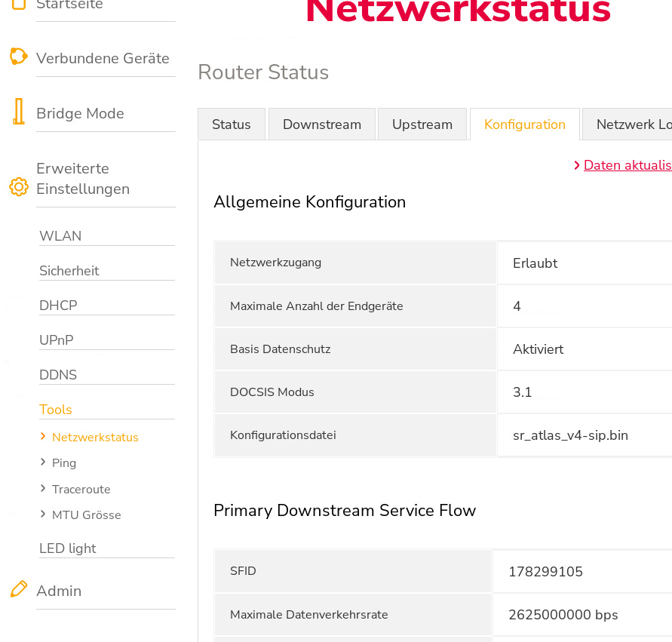The width and height of the screenshot is (672, 642).
Task: Expand the Ping submenu chevron
Action: click(x=43, y=462)
